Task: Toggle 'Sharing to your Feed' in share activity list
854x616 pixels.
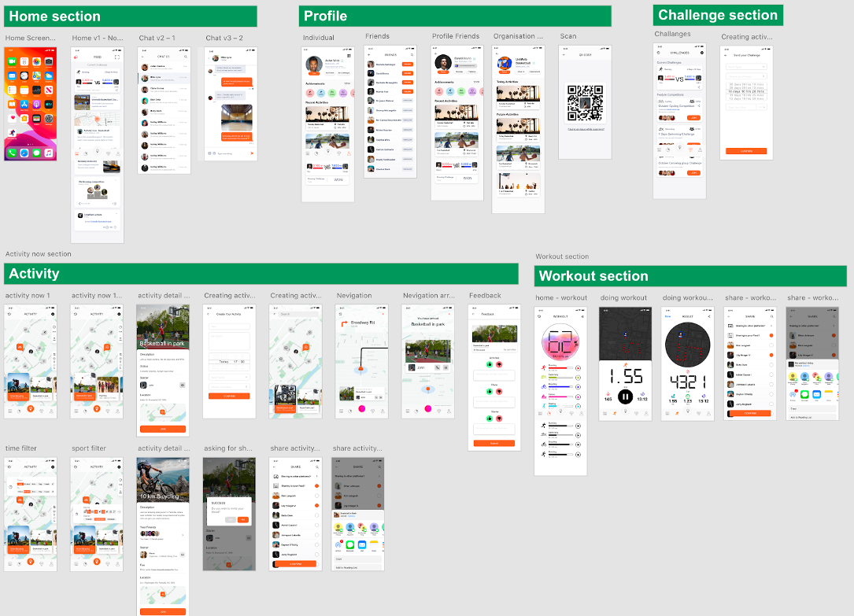Action: [317, 486]
